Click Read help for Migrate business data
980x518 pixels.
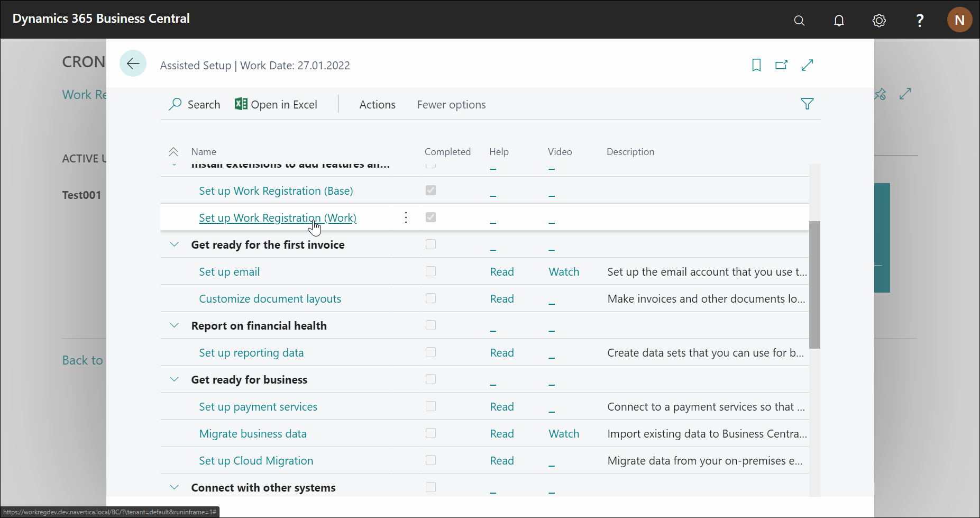click(502, 434)
